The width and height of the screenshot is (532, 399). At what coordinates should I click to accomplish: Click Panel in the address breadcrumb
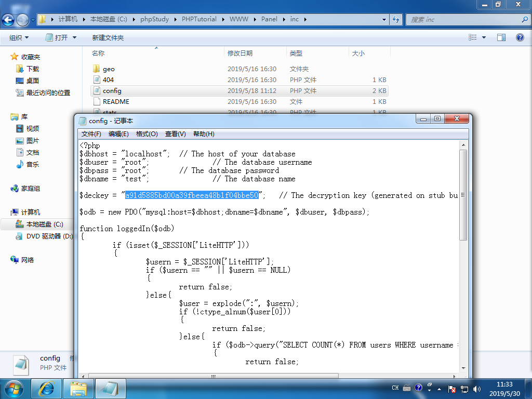pos(269,19)
